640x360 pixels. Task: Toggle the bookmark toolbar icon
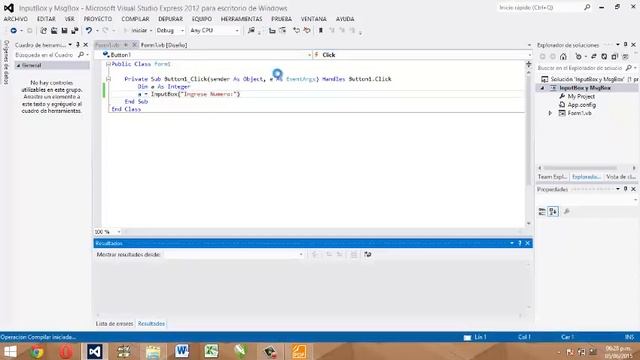pos(321,31)
